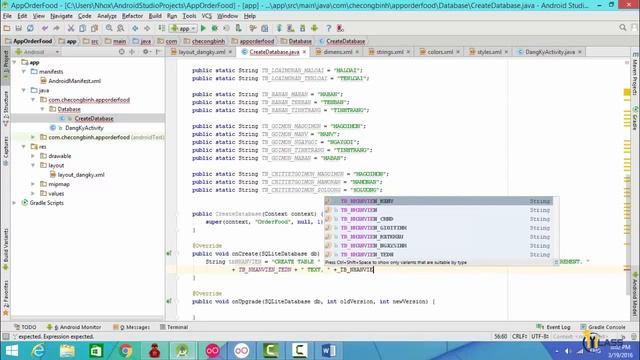This screenshot has height=360, width=640.
Task: Click the Find magnifier icon
Action: (109, 28)
